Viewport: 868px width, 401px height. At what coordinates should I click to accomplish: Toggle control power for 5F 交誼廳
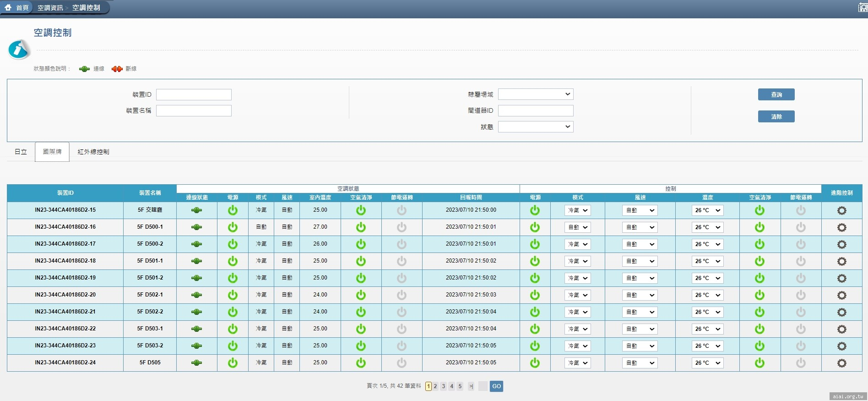[535, 210]
